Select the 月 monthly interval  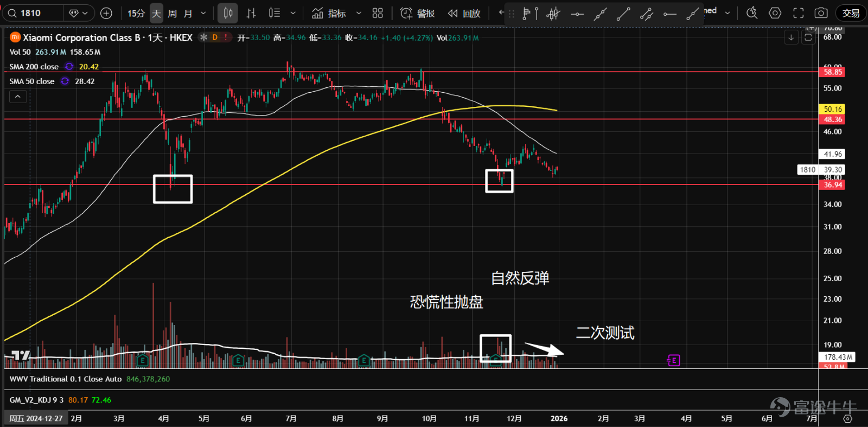[188, 13]
